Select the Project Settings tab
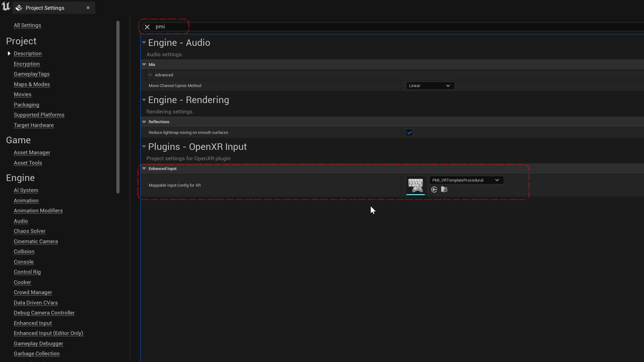The width and height of the screenshot is (644, 362). [x=45, y=8]
